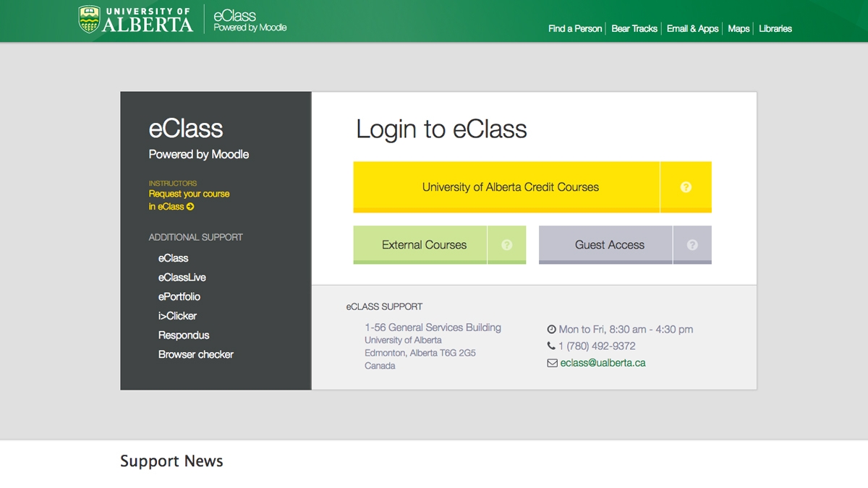868x488 pixels.
Task: Open the Maps link in the header
Action: click(738, 28)
